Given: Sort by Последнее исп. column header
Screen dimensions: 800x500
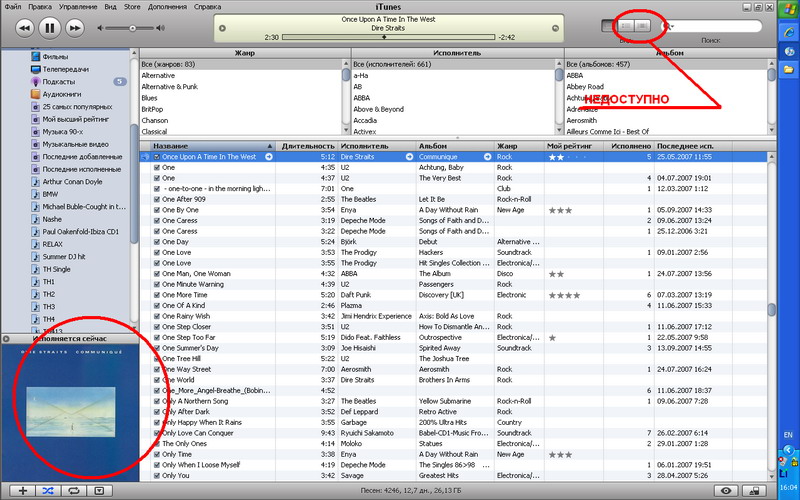Looking at the screenshot, I should pos(694,146).
